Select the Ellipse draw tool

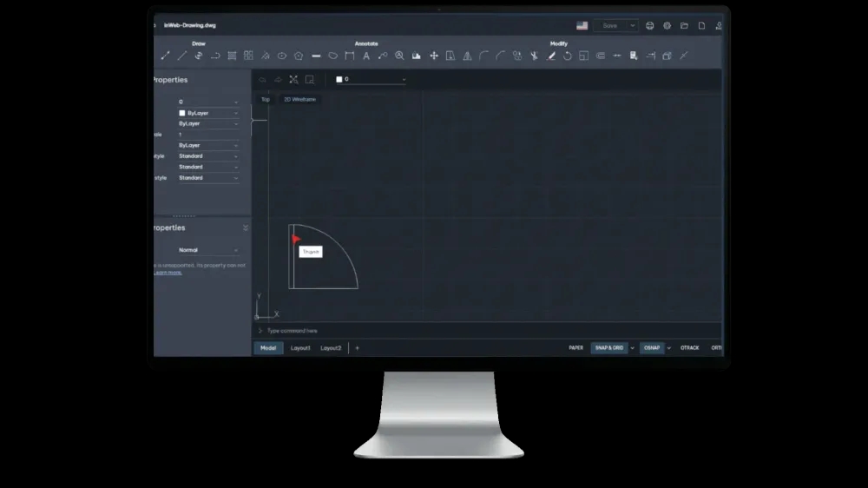[282, 56]
